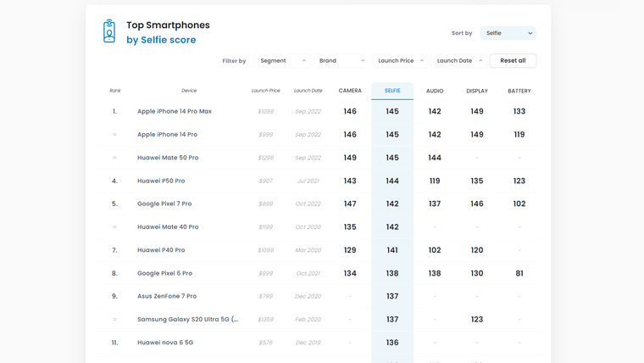Screen dimensions: 644x363
Task: Select the BATTERY column header
Action: click(519, 91)
